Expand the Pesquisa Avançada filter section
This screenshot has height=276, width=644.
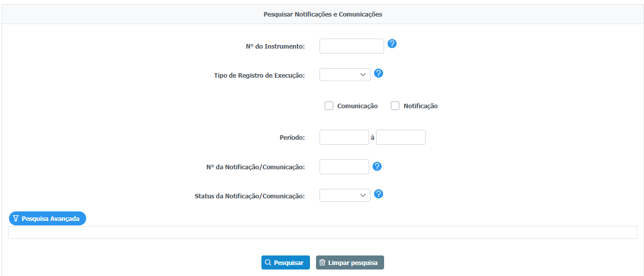click(48, 218)
